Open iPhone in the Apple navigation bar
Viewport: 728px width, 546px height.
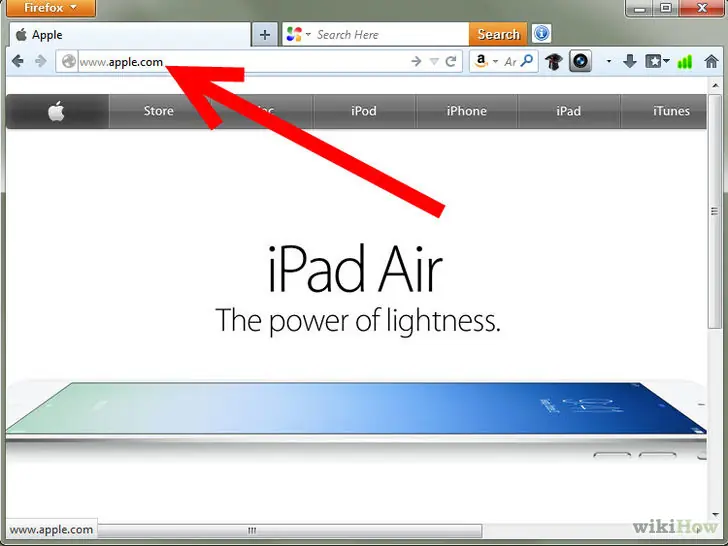point(466,111)
